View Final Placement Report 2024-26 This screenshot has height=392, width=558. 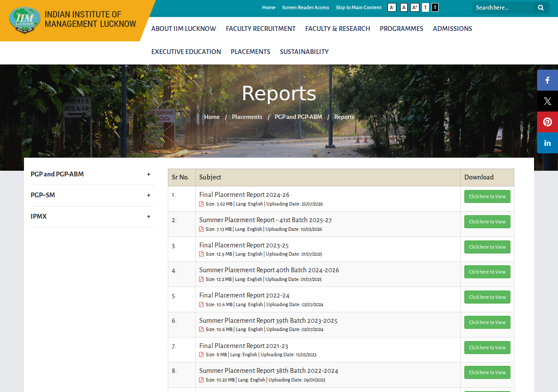[487, 196]
